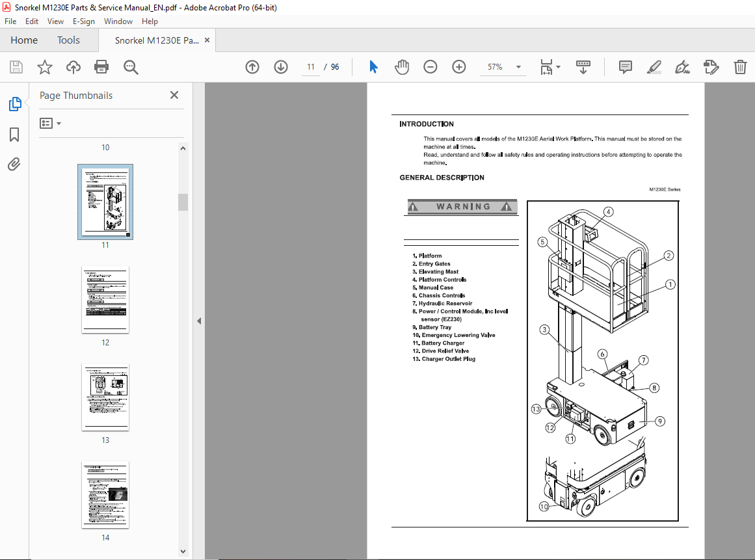
Task: Expand fit page options arrow
Action: [558, 67]
